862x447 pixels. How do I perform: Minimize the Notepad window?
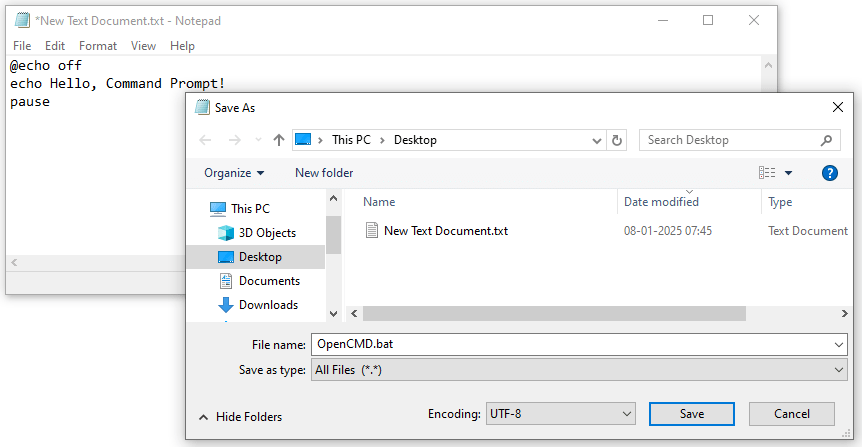click(663, 20)
